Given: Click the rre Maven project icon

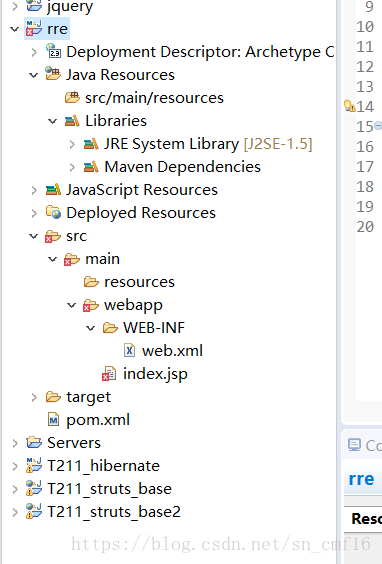Looking at the screenshot, I should [x=34, y=29].
